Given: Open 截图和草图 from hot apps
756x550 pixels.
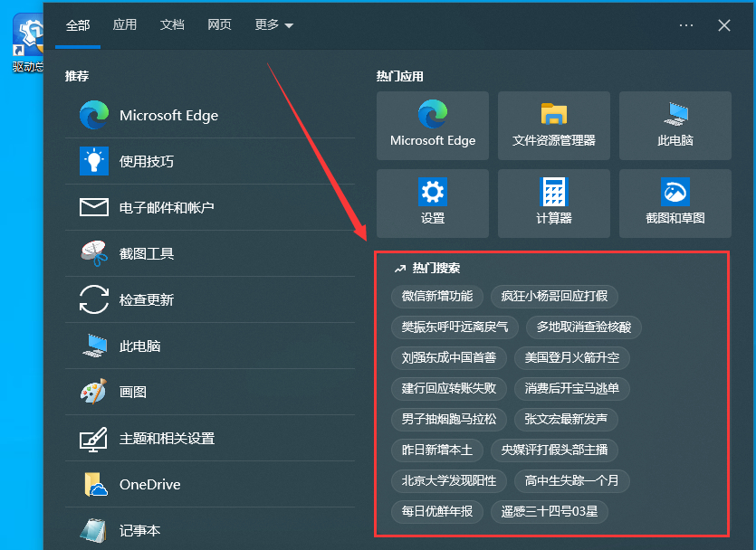Looking at the screenshot, I should [x=675, y=202].
